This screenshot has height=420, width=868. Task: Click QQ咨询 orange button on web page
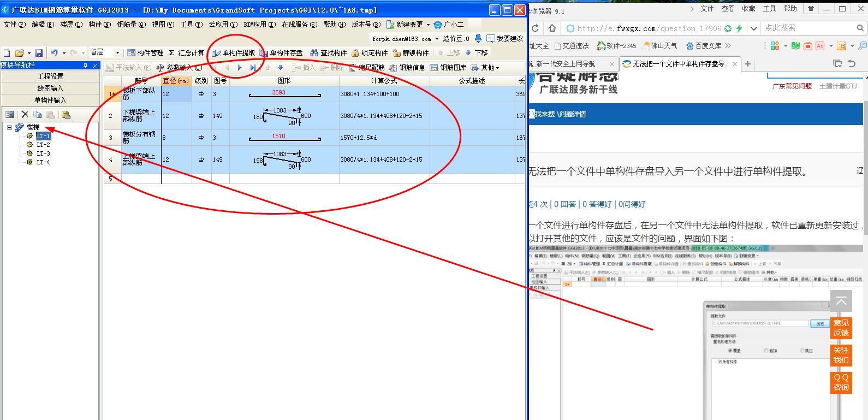(841, 382)
